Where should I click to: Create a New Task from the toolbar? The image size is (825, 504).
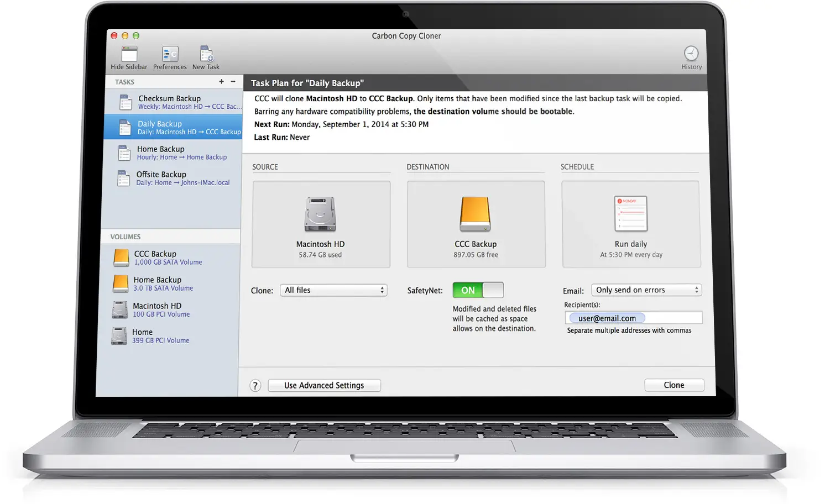tap(206, 54)
